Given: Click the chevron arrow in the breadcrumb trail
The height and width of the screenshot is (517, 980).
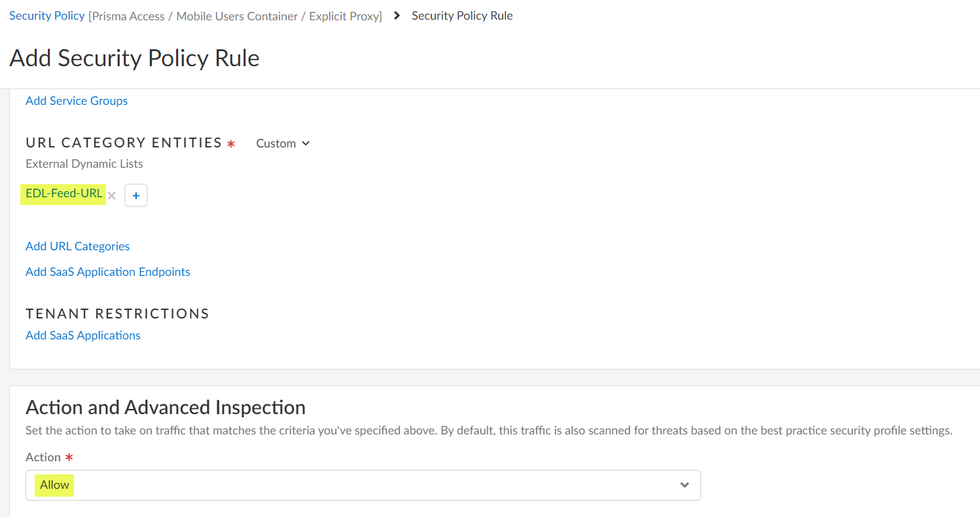Looking at the screenshot, I should pyautogui.click(x=398, y=15).
